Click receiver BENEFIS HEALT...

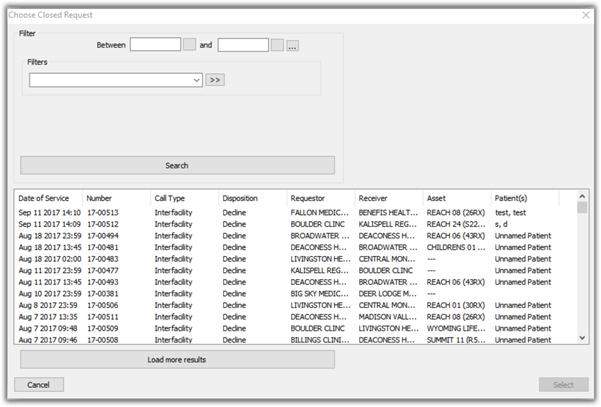388,212
